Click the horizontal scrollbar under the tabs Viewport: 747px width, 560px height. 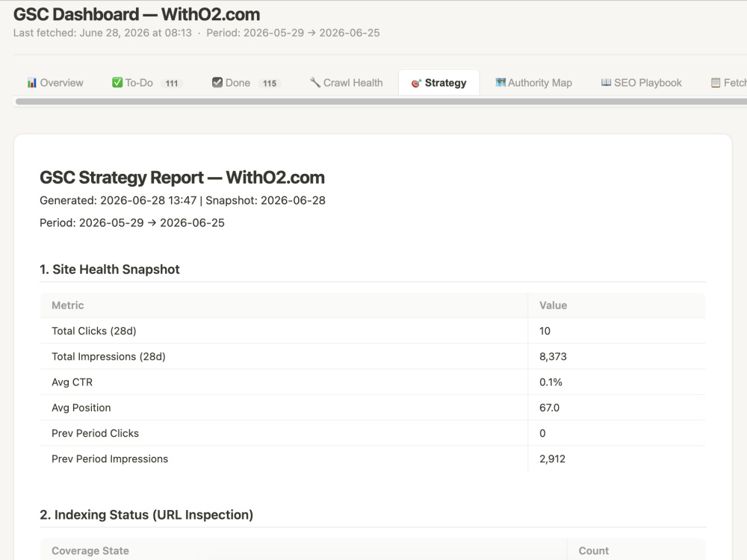pos(381,102)
